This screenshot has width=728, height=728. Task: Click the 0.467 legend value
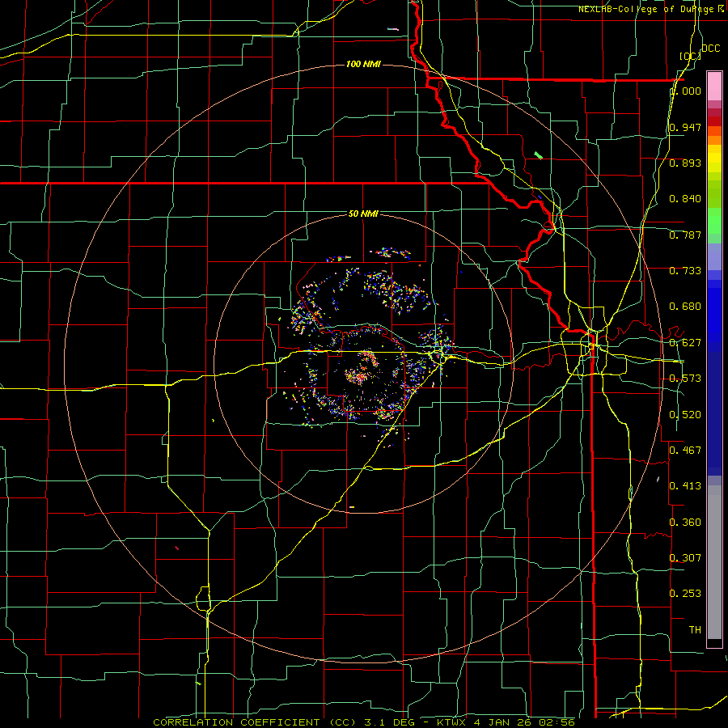click(x=685, y=451)
